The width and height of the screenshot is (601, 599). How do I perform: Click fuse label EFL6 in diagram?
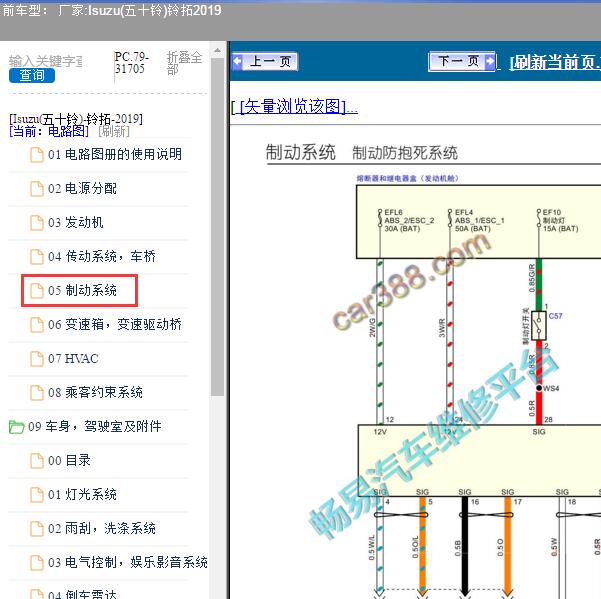[x=393, y=212]
